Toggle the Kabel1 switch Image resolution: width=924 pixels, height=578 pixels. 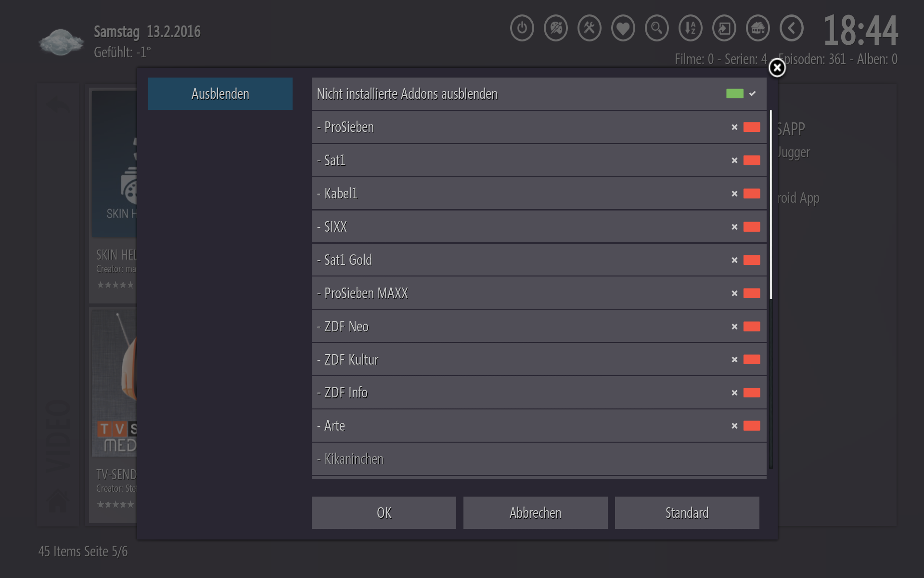(745, 194)
